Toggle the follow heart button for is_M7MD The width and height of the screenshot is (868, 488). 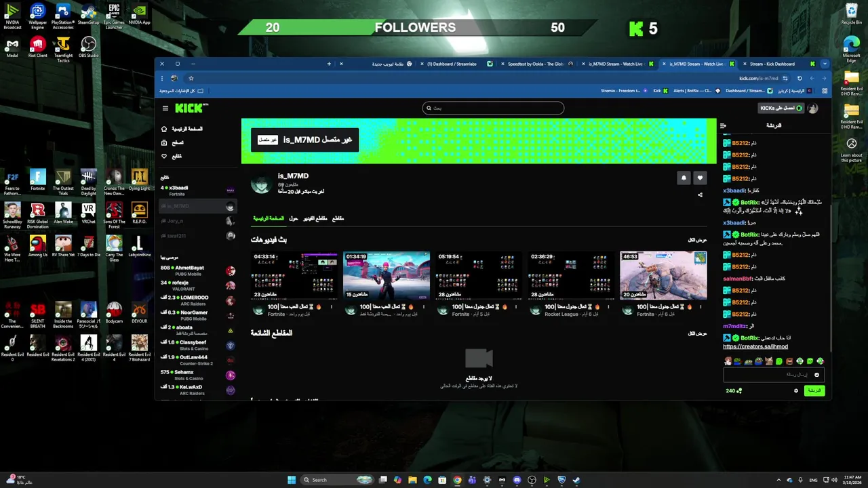[700, 178]
